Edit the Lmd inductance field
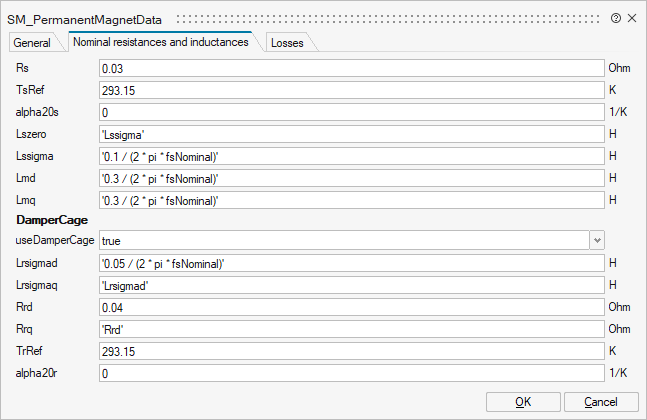 (x=352, y=178)
